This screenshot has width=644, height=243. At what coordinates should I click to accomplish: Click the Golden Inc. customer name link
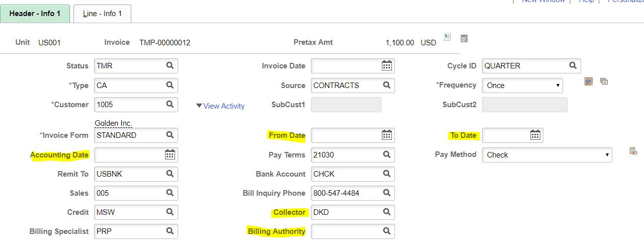(x=113, y=123)
